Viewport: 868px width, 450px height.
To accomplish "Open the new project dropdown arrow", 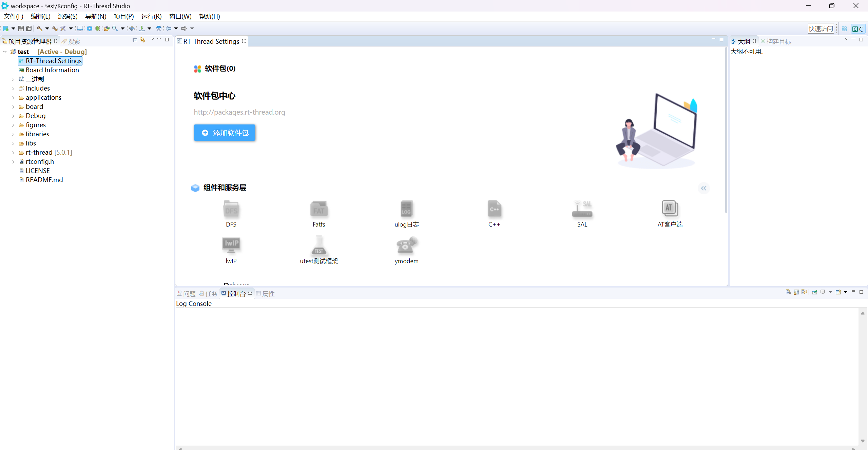I will (13, 28).
